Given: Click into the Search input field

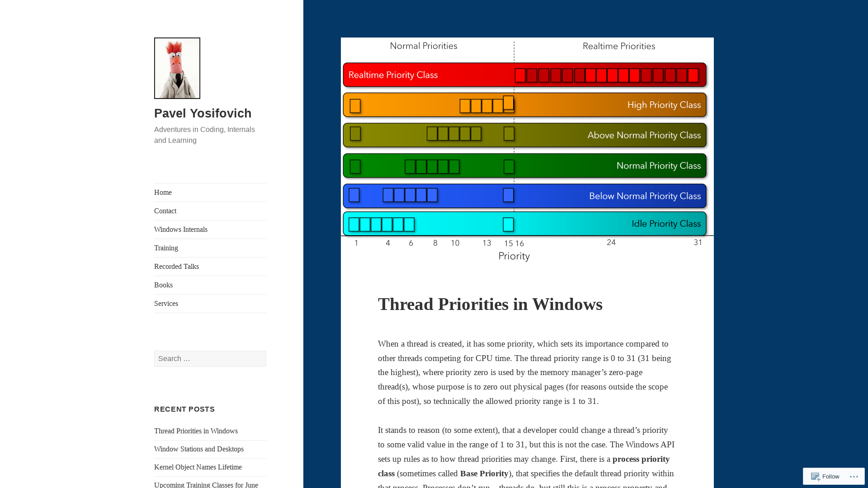Looking at the screenshot, I should click(x=210, y=358).
